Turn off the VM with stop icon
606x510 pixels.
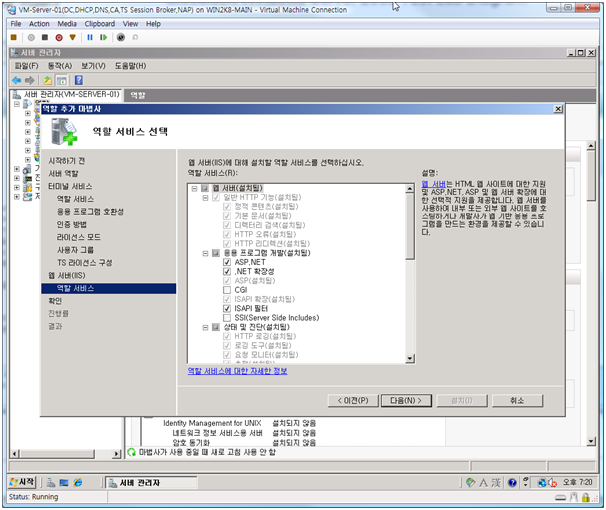[45, 37]
